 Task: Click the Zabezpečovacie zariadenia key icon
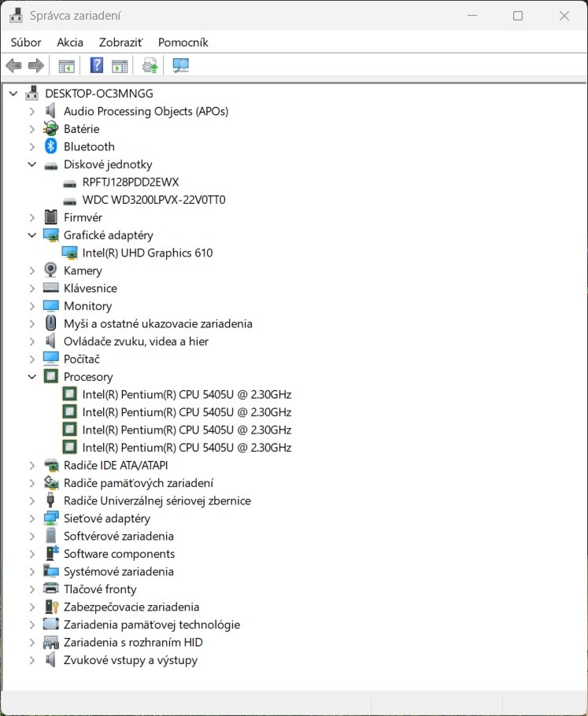coord(52,607)
